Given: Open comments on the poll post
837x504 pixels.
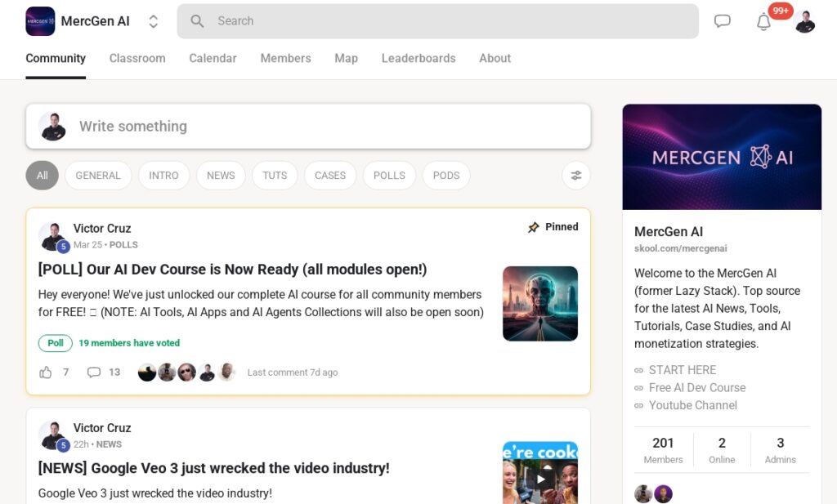Looking at the screenshot, I should coord(94,372).
